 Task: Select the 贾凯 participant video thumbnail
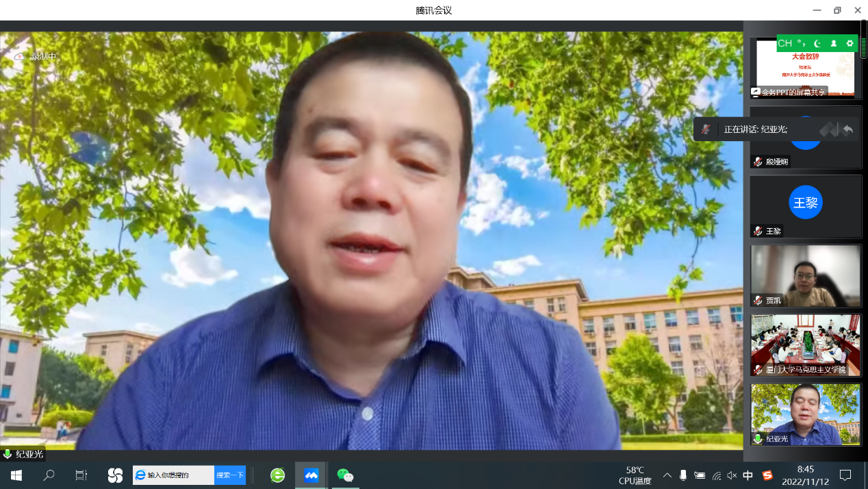806,275
